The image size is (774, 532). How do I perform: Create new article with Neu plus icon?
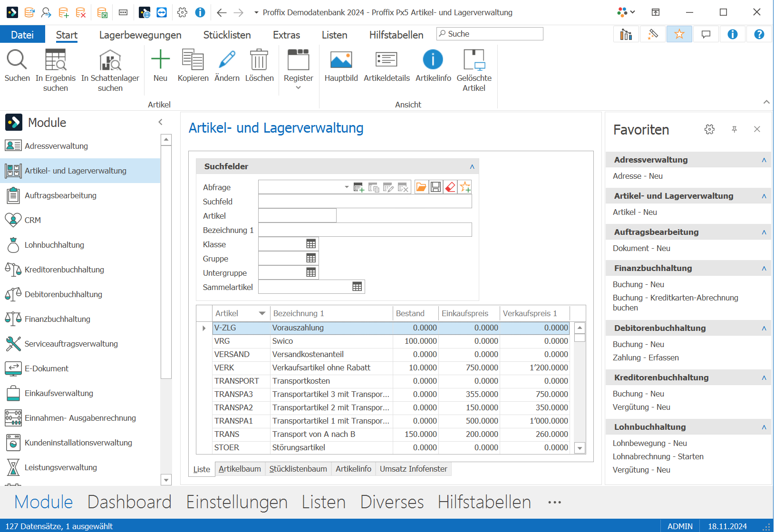(x=160, y=60)
